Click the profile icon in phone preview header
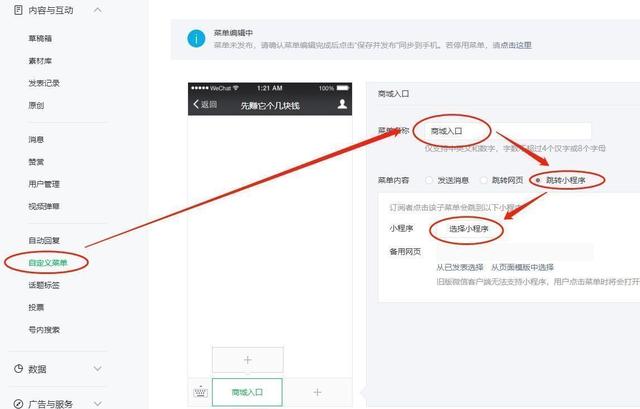640x409 pixels. tap(342, 104)
